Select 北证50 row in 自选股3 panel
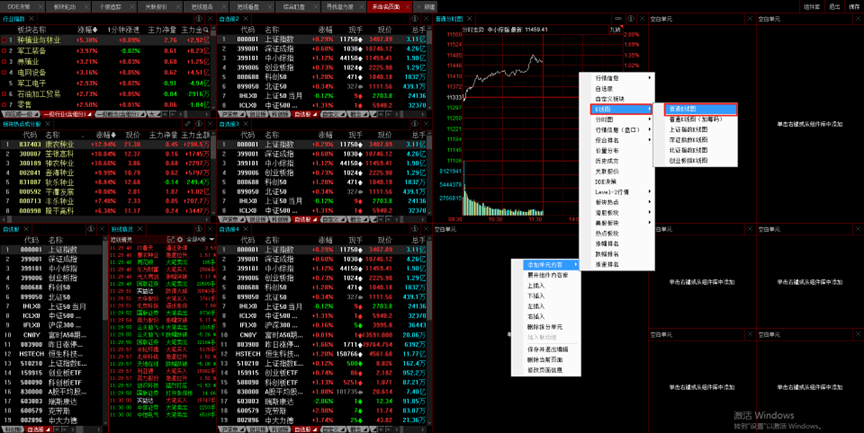864x433 pixels. click(x=322, y=192)
